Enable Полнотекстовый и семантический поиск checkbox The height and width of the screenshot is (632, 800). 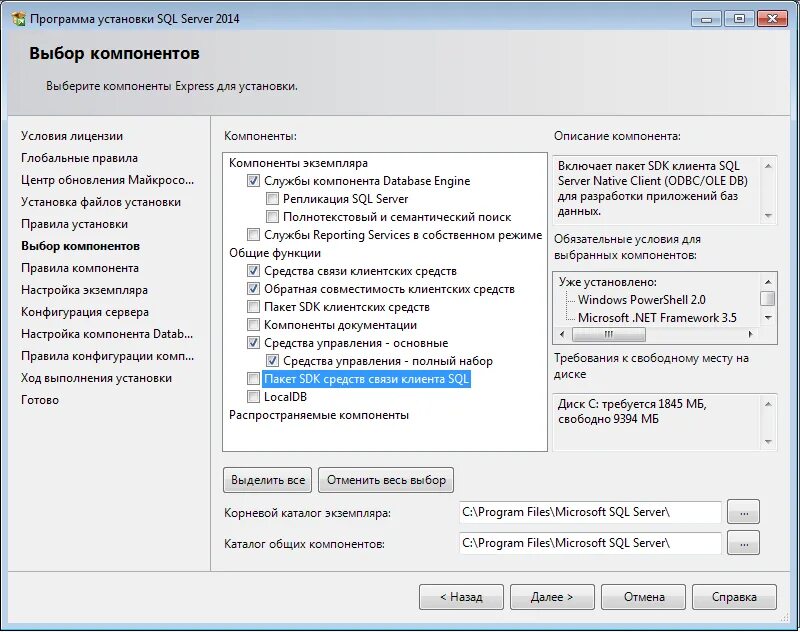click(272, 217)
